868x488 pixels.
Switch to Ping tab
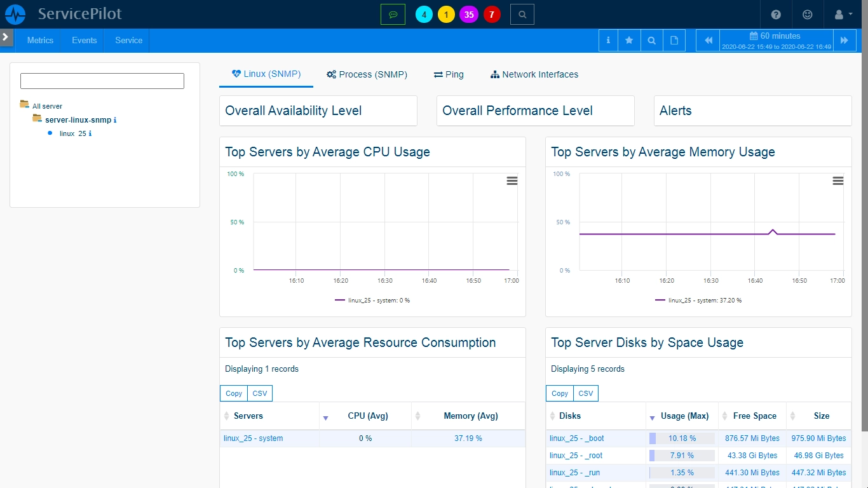coord(449,74)
